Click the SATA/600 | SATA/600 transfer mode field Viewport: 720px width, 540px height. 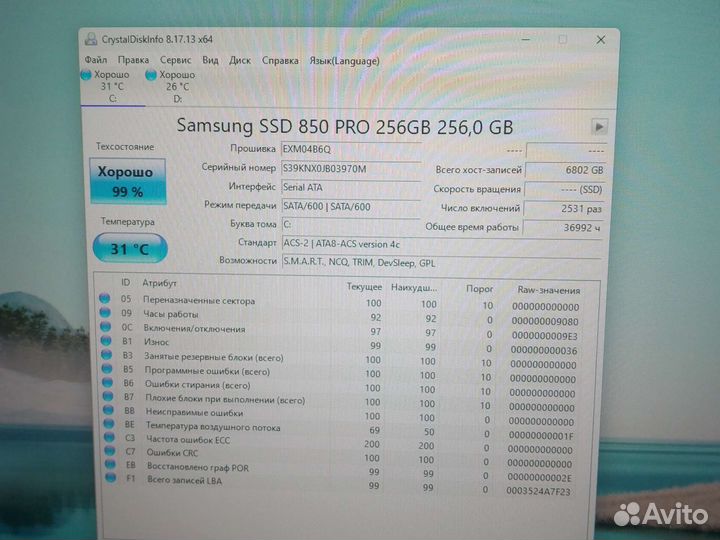pos(351,207)
